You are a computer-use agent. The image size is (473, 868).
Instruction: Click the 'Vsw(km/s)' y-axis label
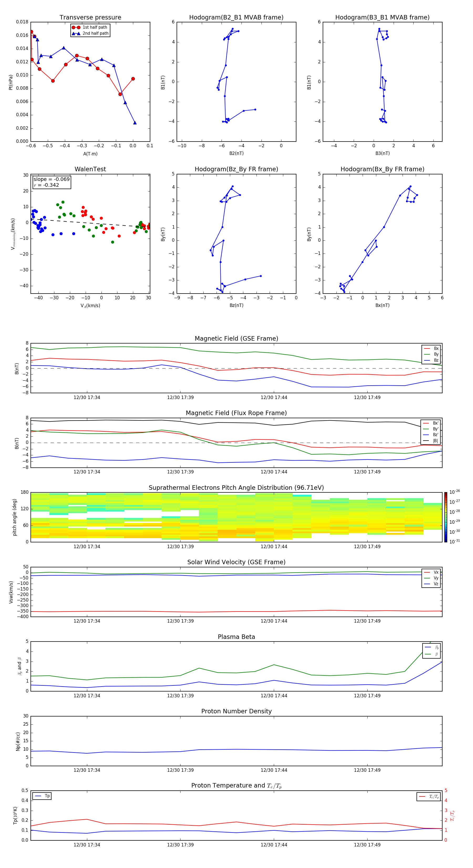coord(11,592)
